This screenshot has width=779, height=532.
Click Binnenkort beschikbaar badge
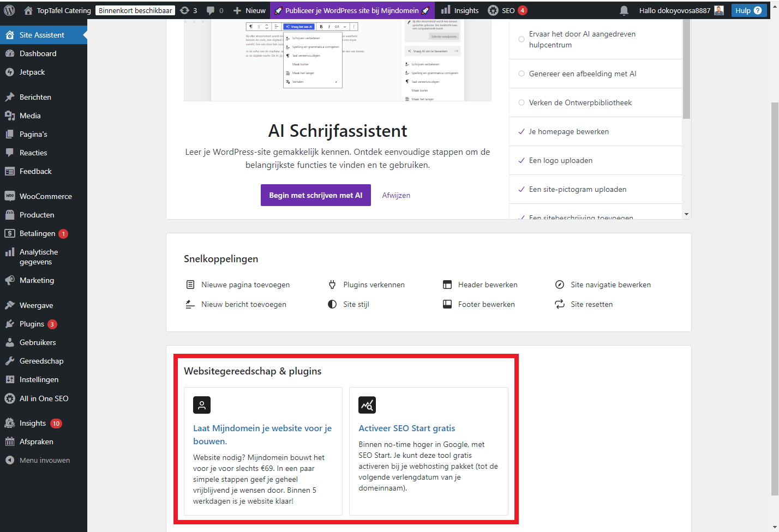[x=135, y=10]
